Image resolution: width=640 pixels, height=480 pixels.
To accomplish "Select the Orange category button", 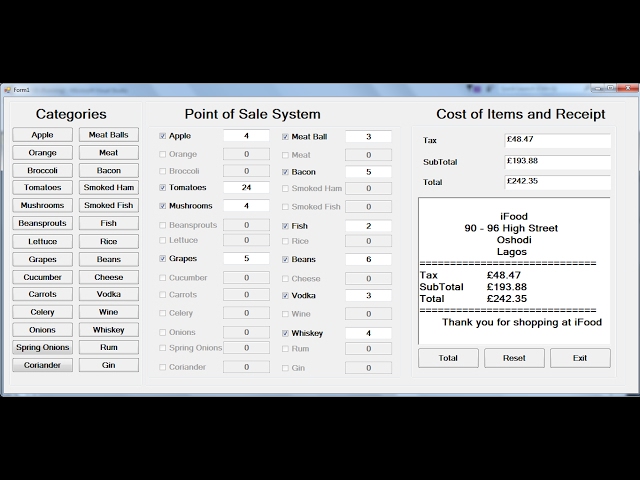I will click(x=42, y=153).
